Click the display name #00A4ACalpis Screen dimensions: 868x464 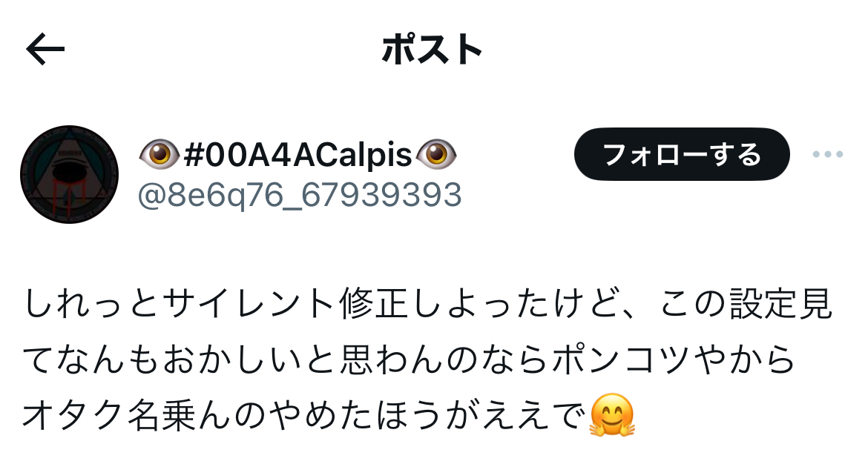coord(297,154)
